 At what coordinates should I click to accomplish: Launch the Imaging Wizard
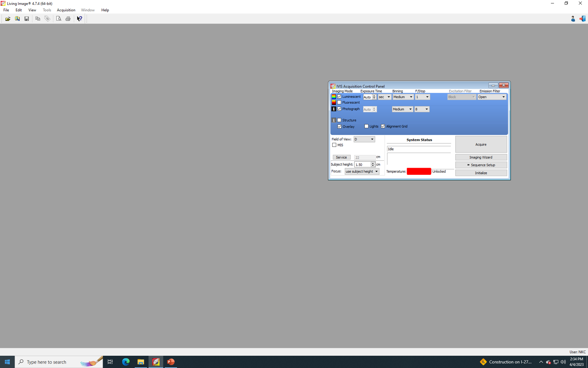[x=481, y=157]
